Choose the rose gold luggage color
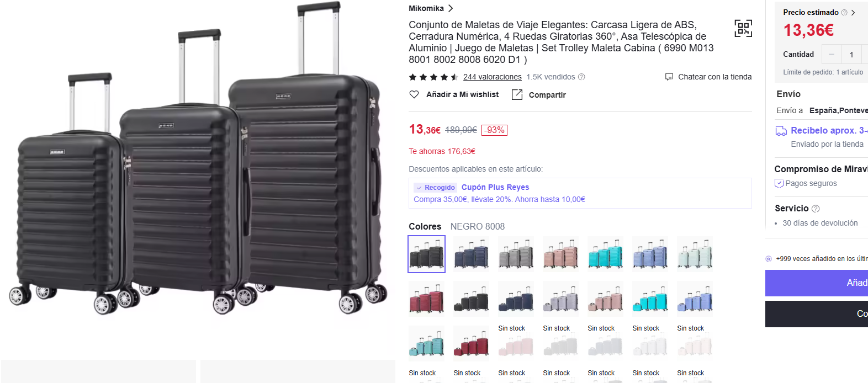 (x=560, y=254)
